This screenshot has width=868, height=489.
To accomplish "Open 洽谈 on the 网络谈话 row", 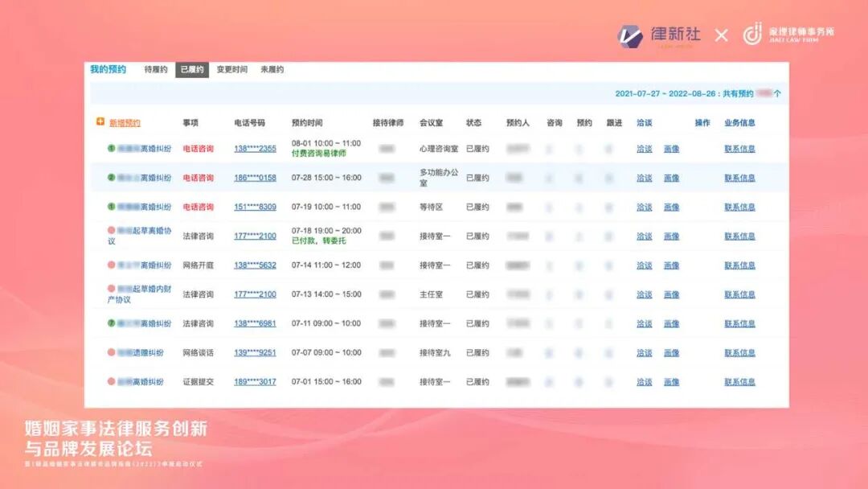I will [x=645, y=352].
